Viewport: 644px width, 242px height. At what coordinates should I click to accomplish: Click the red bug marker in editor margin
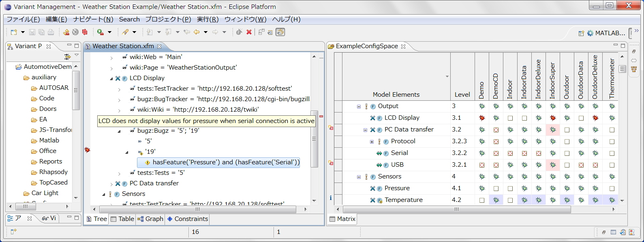click(87, 150)
